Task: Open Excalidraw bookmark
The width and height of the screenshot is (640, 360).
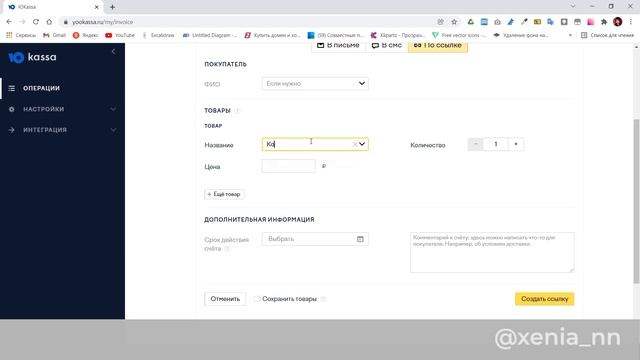Action: tap(158, 35)
